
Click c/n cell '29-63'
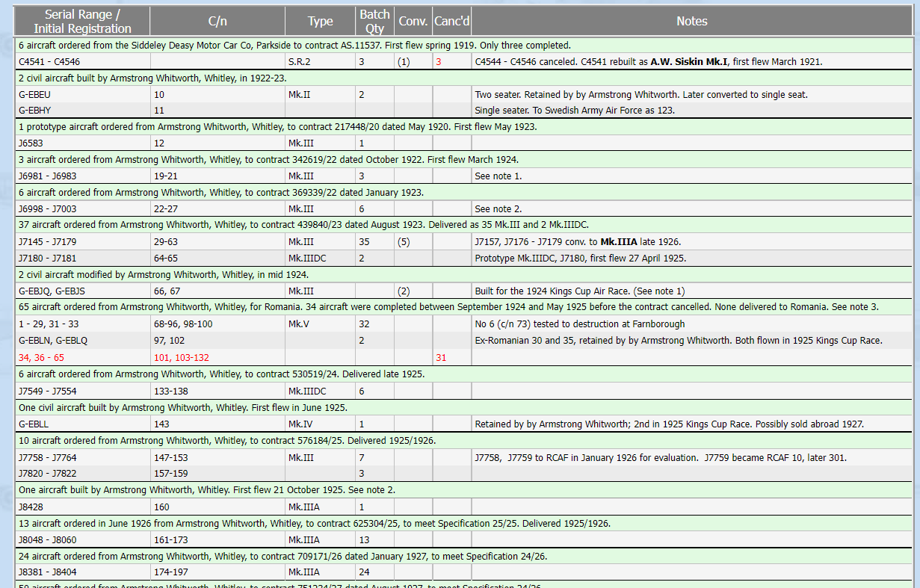click(217, 242)
